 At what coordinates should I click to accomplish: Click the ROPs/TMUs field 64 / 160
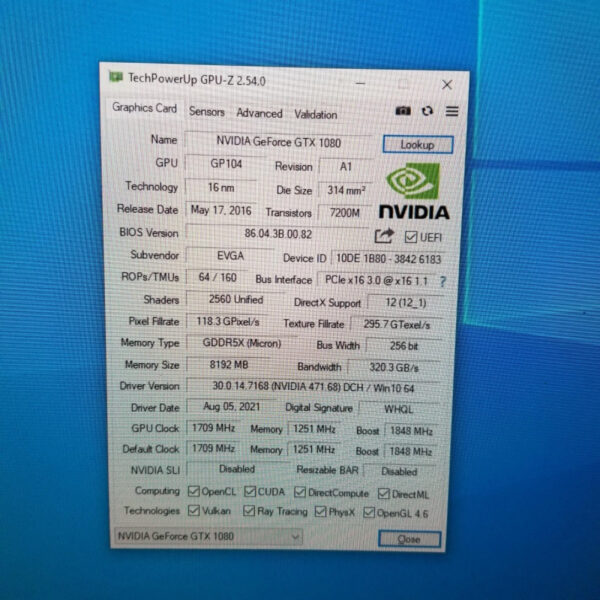coord(217,277)
